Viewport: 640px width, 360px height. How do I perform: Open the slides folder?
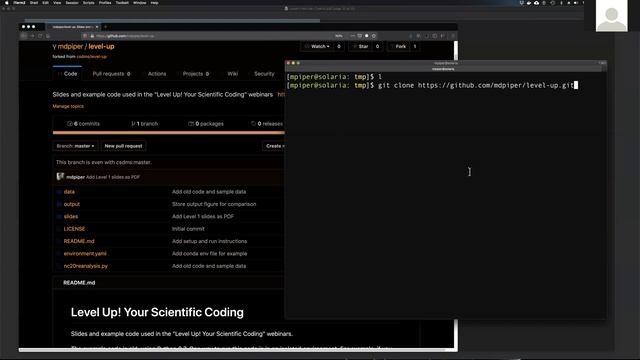coord(71,217)
